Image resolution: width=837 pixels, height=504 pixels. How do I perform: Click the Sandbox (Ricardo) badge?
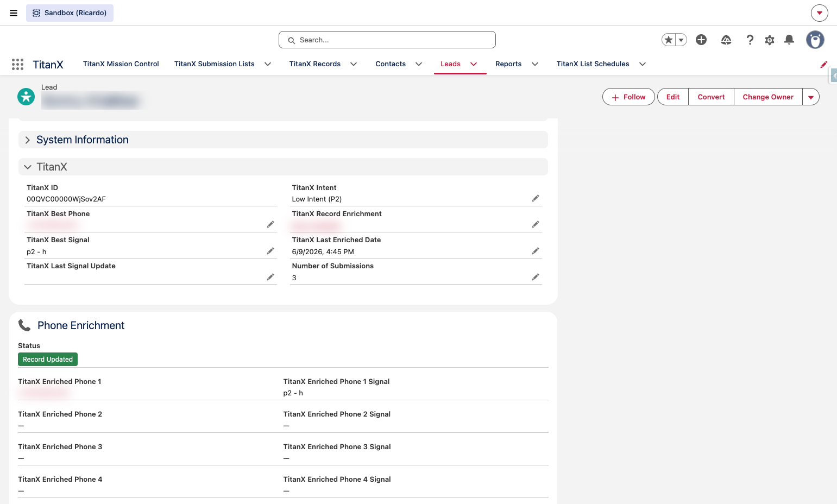[70, 13]
